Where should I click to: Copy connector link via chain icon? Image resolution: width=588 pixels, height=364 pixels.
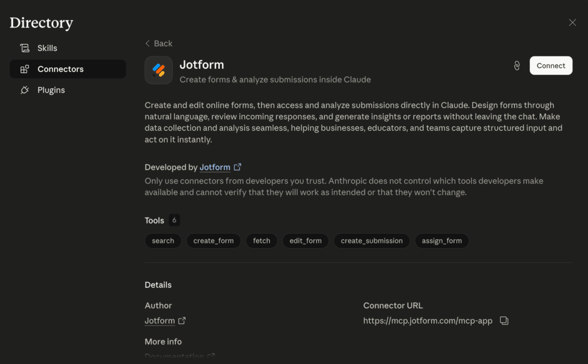[517, 65]
